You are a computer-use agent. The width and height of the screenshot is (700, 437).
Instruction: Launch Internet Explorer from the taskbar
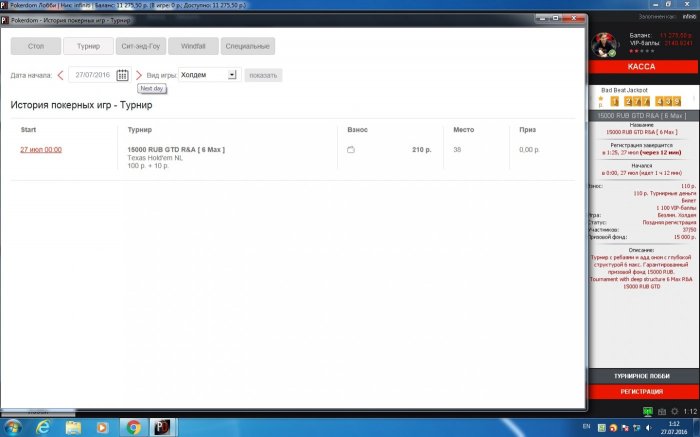(43, 428)
